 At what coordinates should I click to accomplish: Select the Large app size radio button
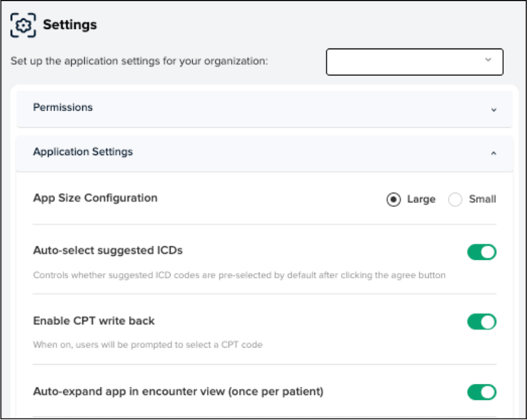(393, 199)
